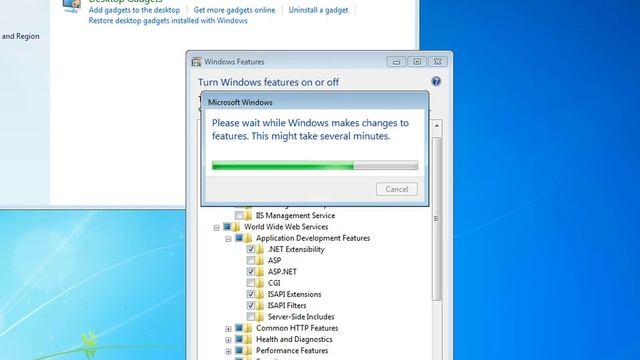This screenshot has width=640, height=360.
Task: Click folder icon beside Health and Diagnostics
Action: click(248, 339)
